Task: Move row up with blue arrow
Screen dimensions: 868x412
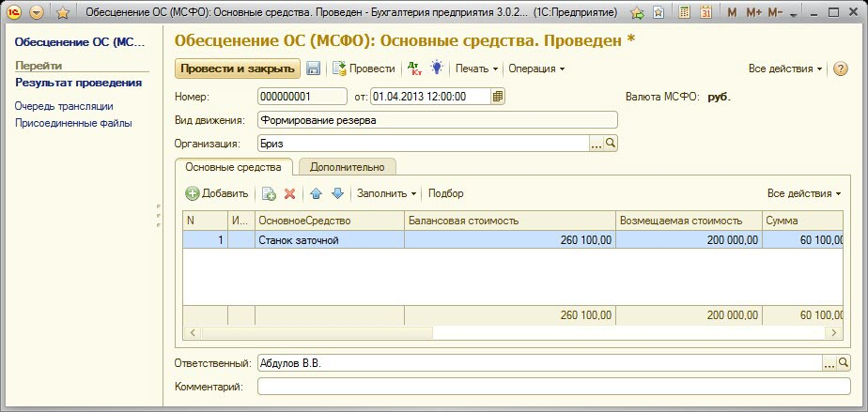Action: [317, 193]
